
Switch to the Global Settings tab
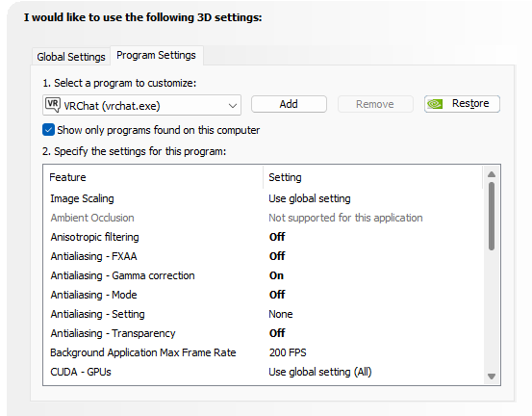(x=71, y=57)
